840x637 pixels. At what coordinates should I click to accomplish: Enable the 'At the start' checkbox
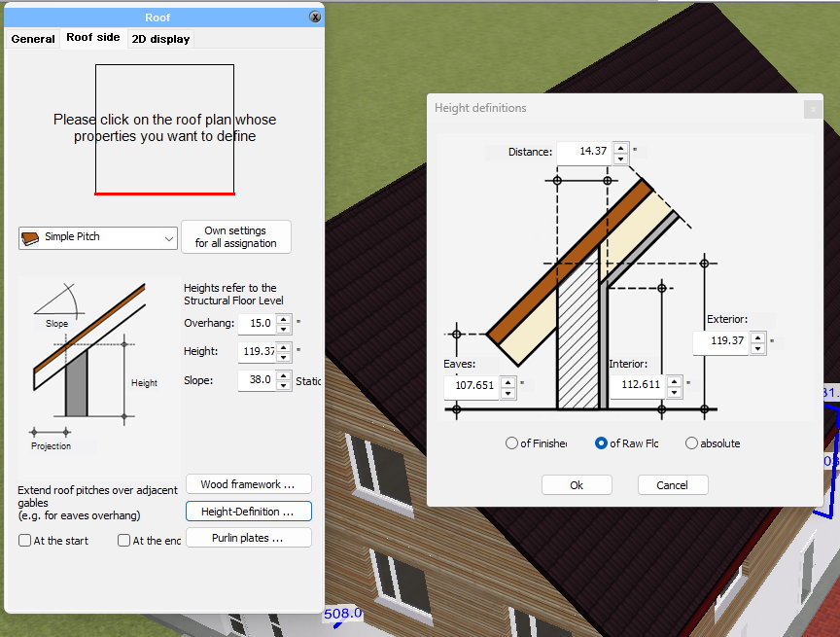pyautogui.click(x=23, y=541)
